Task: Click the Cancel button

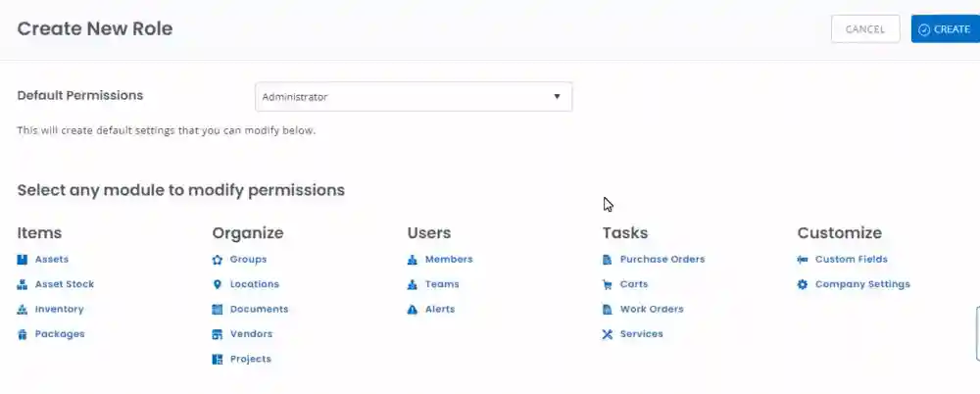Action: (865, 29)
